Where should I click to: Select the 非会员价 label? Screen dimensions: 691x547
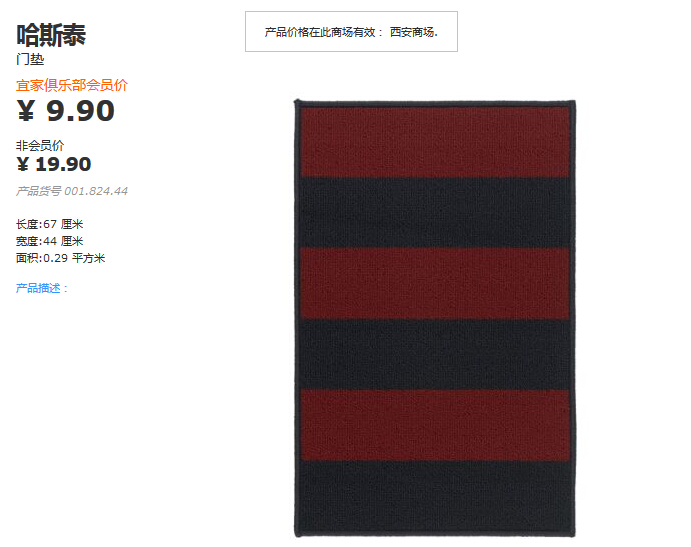click(x=40, y=145)
